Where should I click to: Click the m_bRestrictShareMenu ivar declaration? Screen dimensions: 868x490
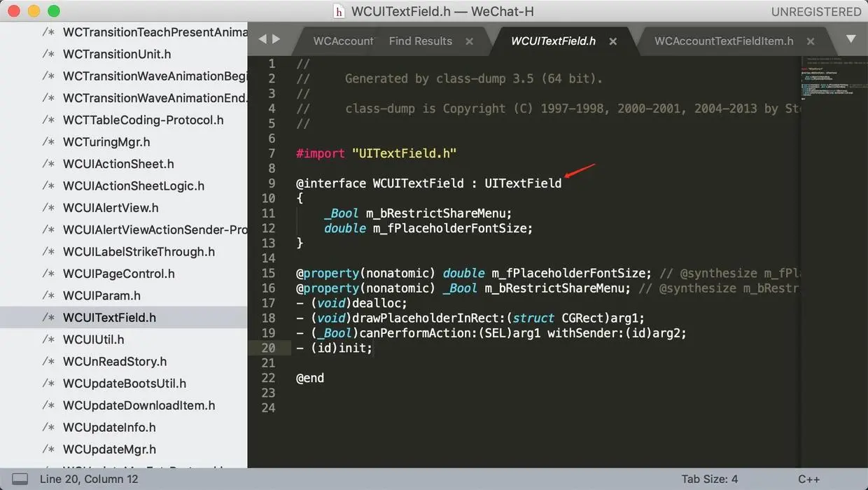tap(418, 213)
